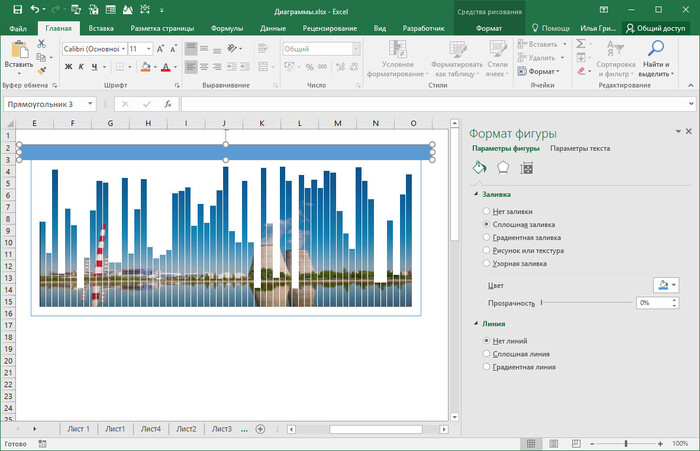Open the Лист4 sheet tab
Image resolution: width=700 pixels, height=451 pixels.
click(x=151, y=428)
